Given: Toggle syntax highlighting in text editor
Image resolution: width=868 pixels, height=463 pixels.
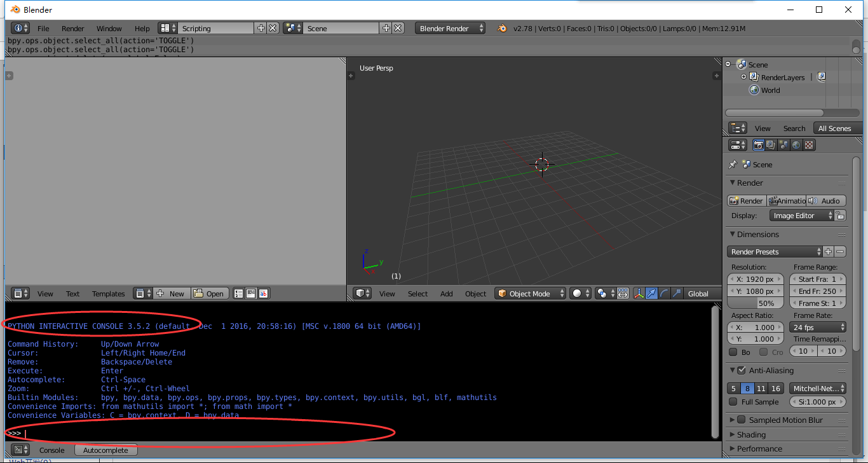Looking at the screenshot, I should (x=263, y=293).
